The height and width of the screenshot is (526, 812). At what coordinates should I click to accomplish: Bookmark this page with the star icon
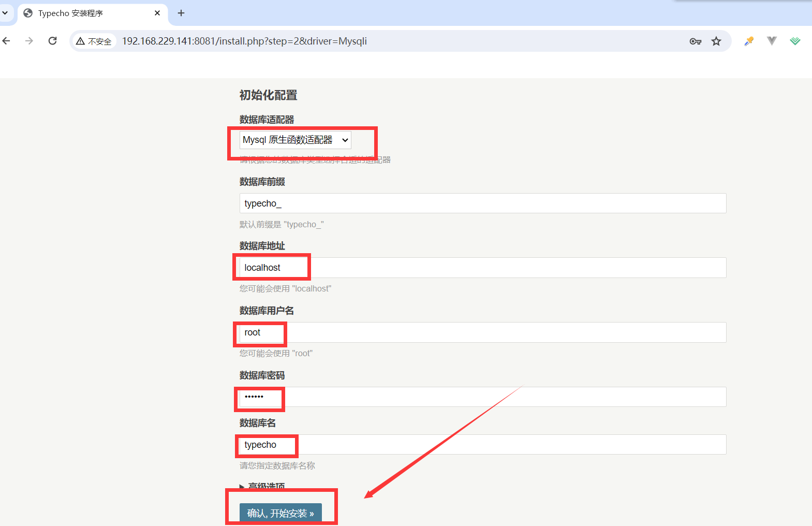click(716, 41)
